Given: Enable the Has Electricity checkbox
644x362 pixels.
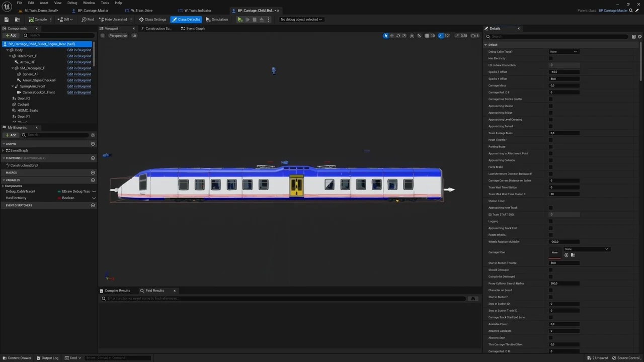Looking at the screenshot, I should tap(551, 58).
